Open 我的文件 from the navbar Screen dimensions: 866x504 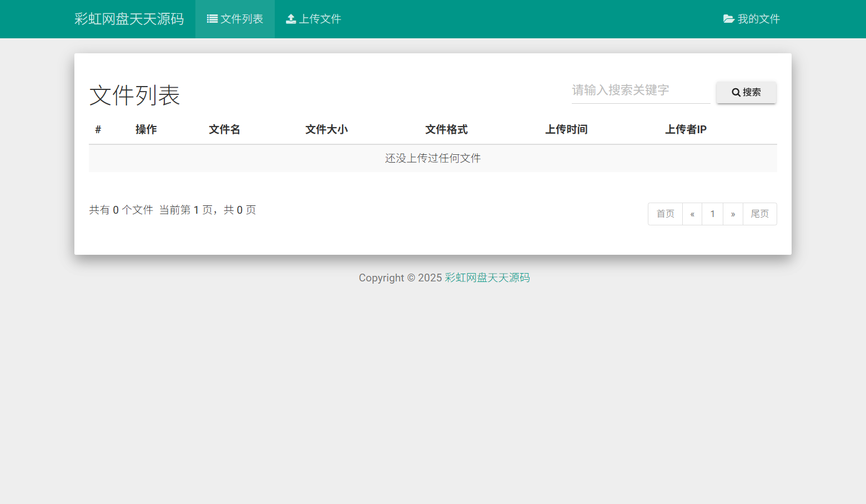coord(752,18)
